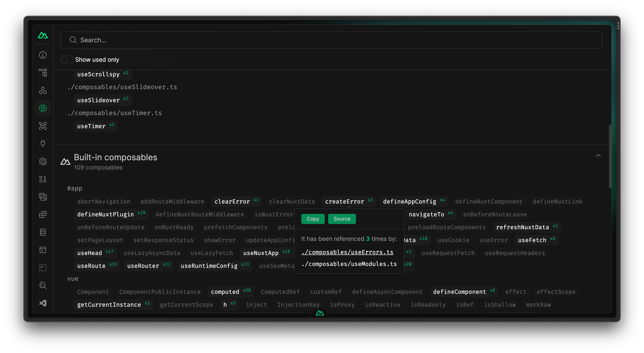Open the component inspector magnifier icon
This screenshot has width=644, height=353.
pyautogui.click(x=42, y=285)
